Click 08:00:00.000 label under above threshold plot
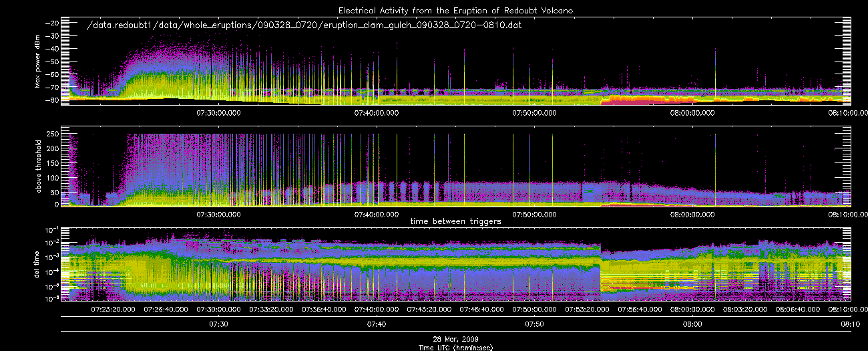This screenshot has height=351, width=868. (692, 215)
